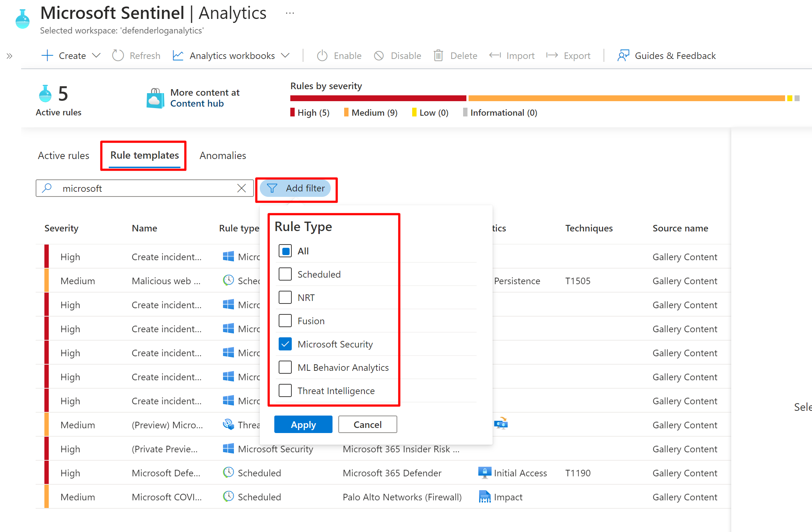Click the Delete trash can icon
The height and width of the screenshot is (532, 812).
click(x=438, y=56)
